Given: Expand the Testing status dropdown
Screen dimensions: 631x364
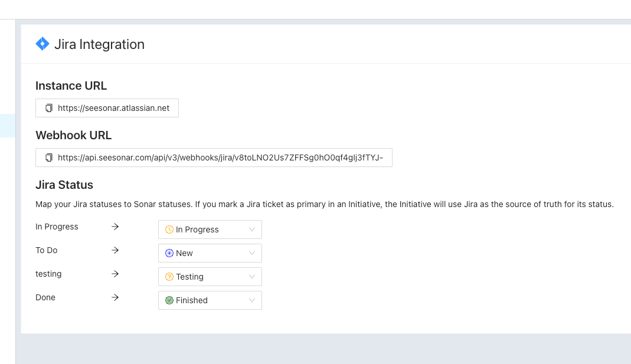Looking at the screenshot, I should pos(253,276).
